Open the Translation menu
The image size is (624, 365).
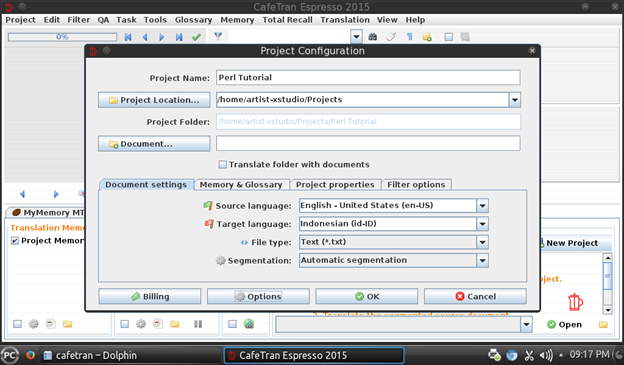(345, 20)
